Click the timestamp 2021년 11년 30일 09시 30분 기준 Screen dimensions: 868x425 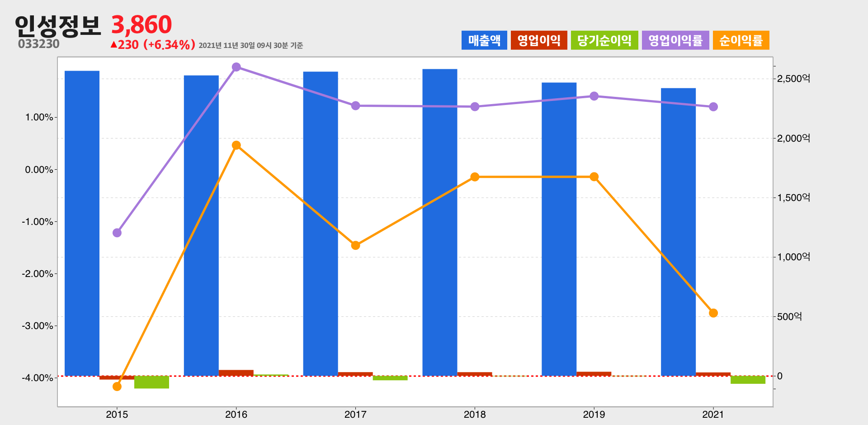[251, 45]
